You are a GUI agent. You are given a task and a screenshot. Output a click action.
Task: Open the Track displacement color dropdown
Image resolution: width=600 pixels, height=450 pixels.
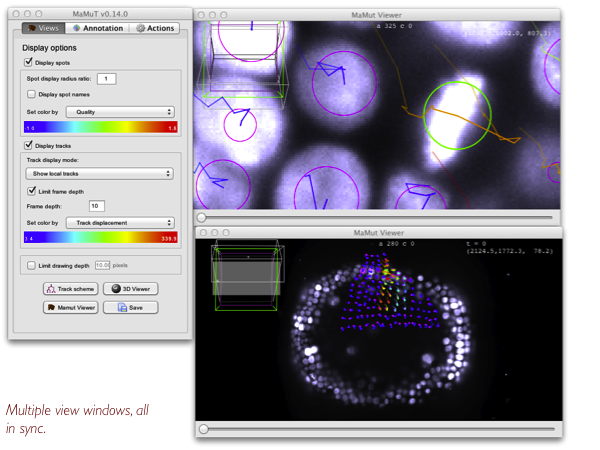coord(120,222)
